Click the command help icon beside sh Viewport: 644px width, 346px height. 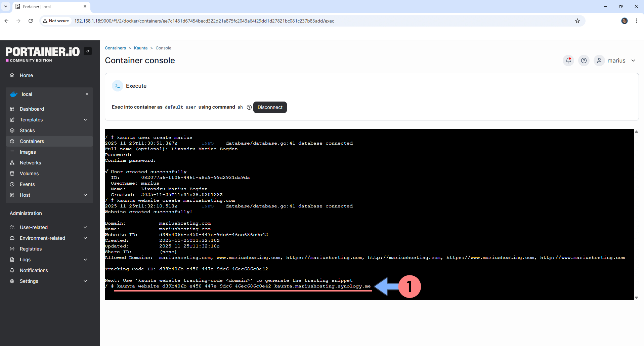pos(249,107)
